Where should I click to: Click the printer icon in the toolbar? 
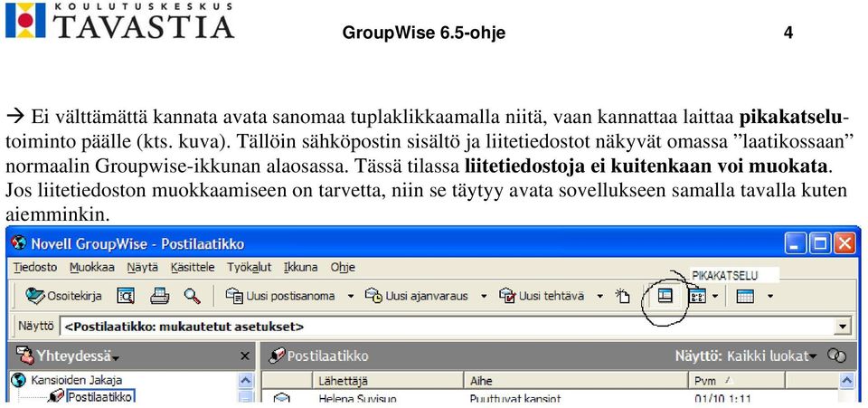click(x=159, y=296)
